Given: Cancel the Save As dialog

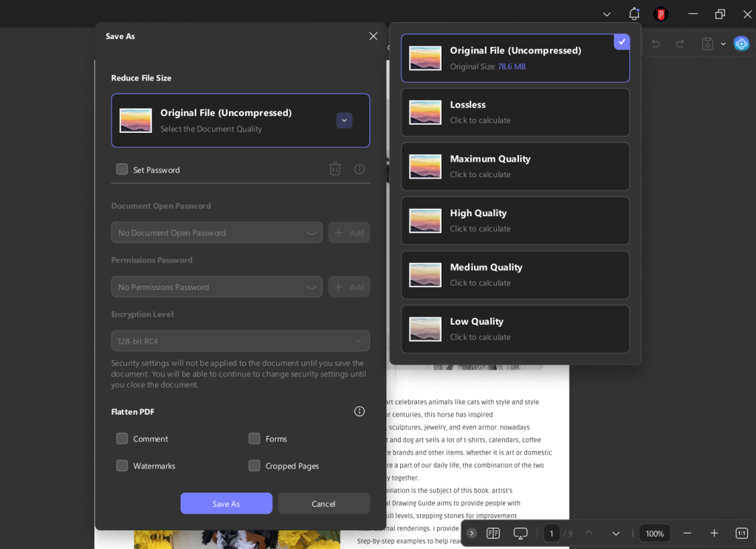Looking at the screenshot, I should click(x=323, y=503).
